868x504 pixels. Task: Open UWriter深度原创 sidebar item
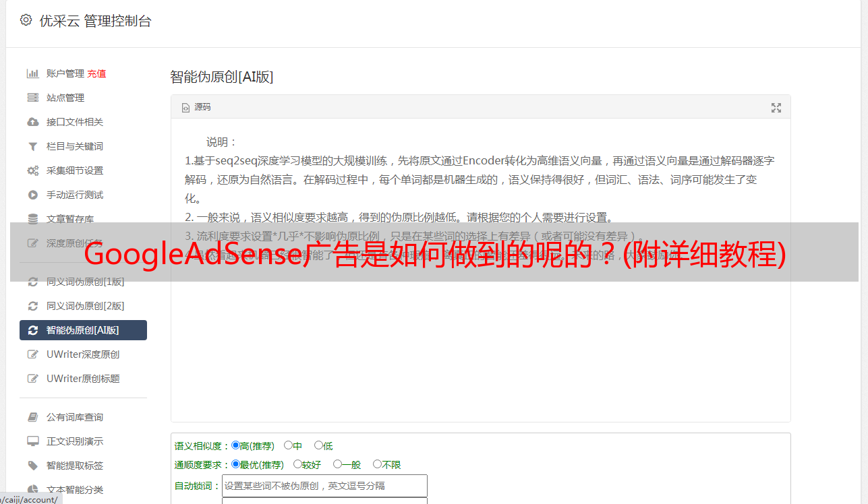click(83, 354)
